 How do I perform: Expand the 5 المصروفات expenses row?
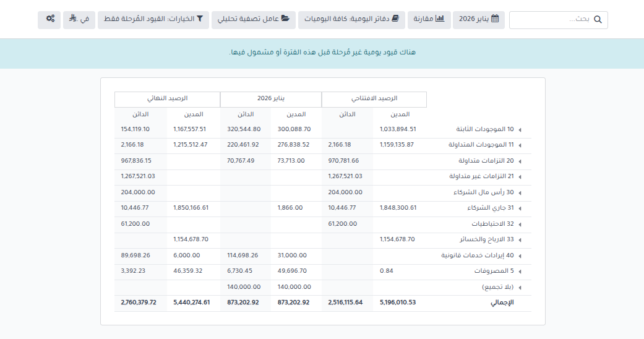[x=520, y=272]
